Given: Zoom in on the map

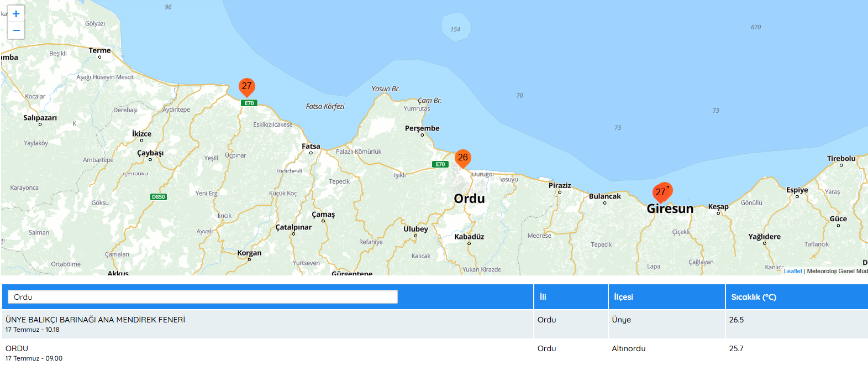Looking at the screenshot, I should (16, 14).
